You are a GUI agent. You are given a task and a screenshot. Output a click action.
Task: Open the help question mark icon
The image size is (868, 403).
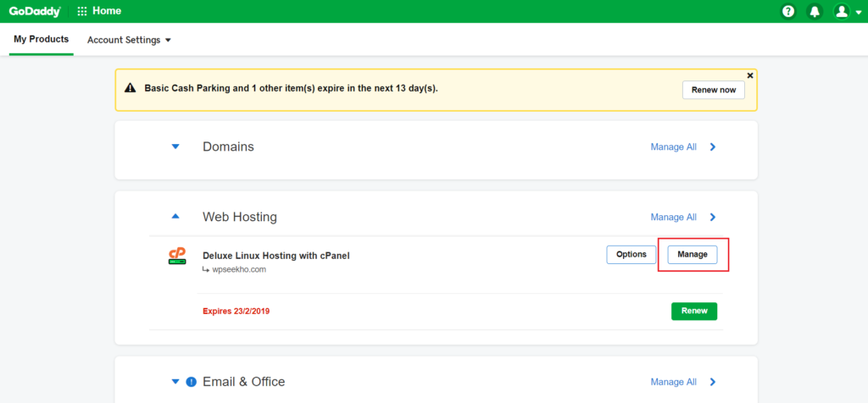(x=788, y=12)
